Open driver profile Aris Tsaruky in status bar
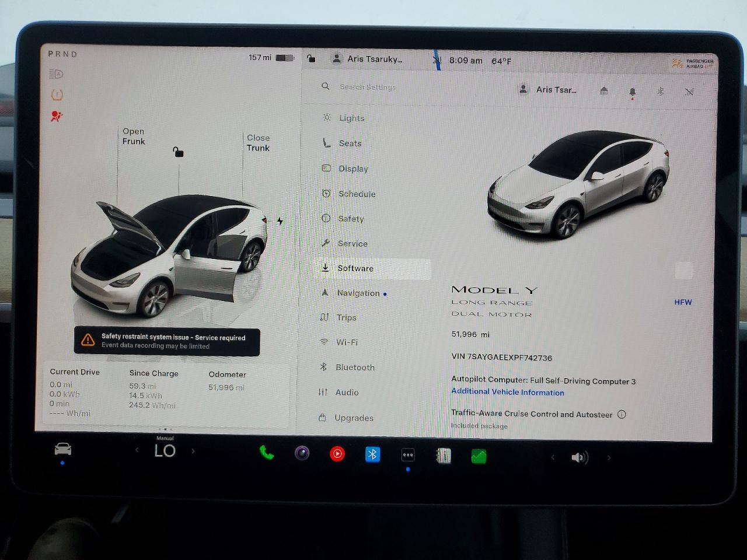This screenshot has height=560, width=747. pyautogui.click(x=367, y=59)
